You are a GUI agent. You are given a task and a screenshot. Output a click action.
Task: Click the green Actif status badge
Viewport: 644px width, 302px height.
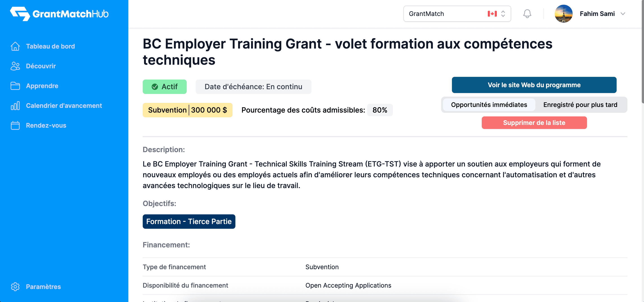pos(164,87)
